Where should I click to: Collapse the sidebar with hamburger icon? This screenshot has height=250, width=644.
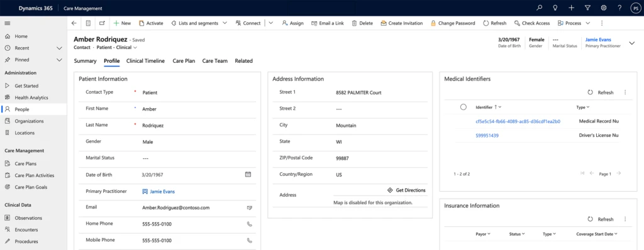tap(8, 23)
